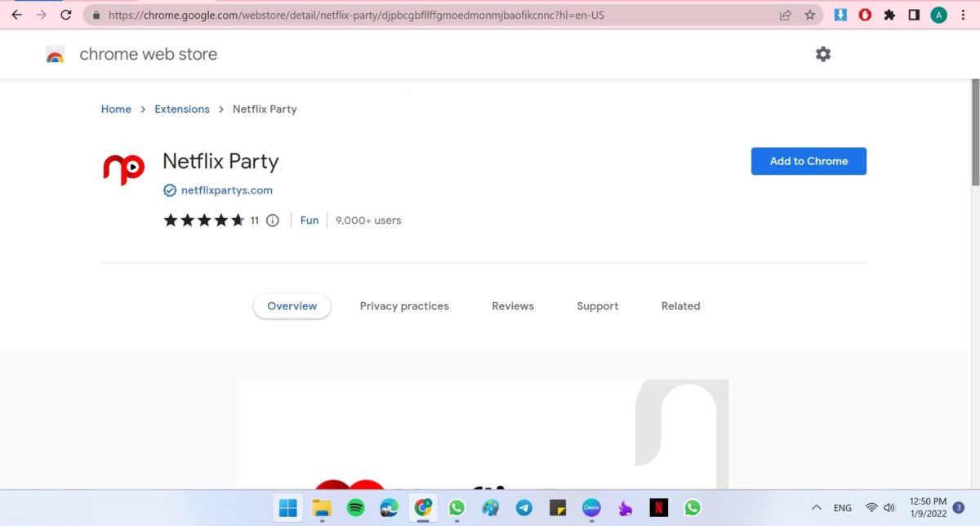Open Spotify from the taskbar
Screen dimensions: 980x526
[356, 508]
